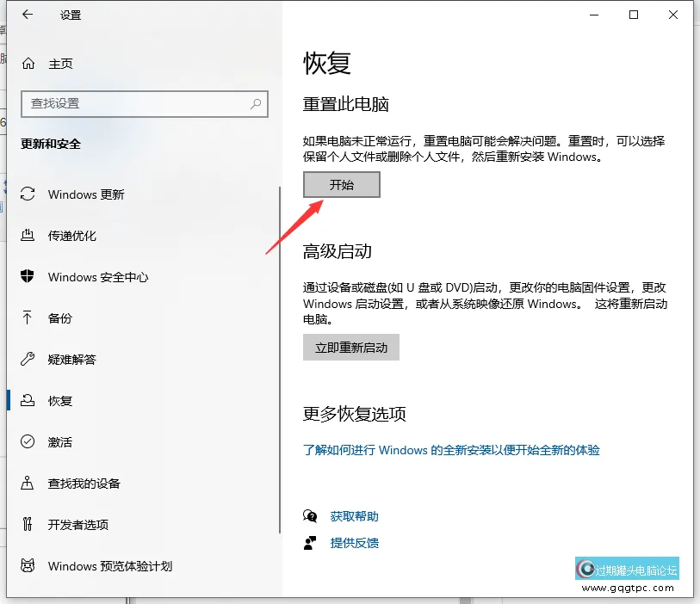
Task: Click inside the 查找设置 search box
Action: click(x=144, y=103)
